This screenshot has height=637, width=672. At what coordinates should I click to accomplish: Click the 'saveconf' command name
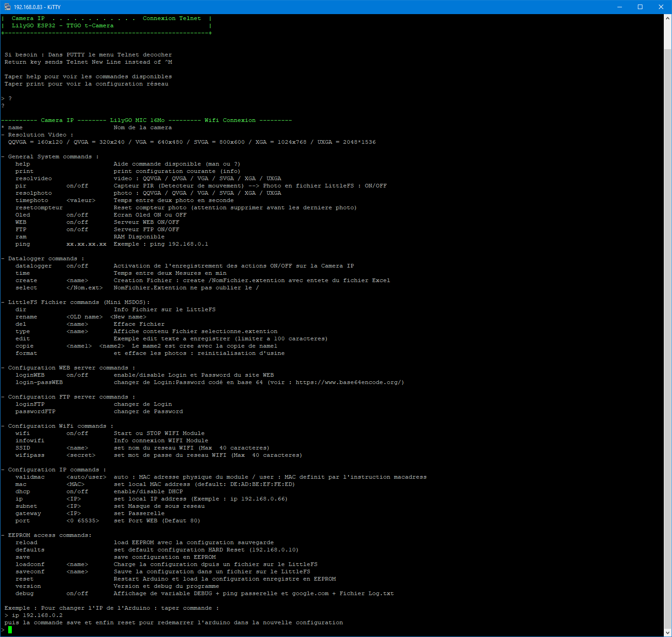pyautogui.click(x=30, y=571)
